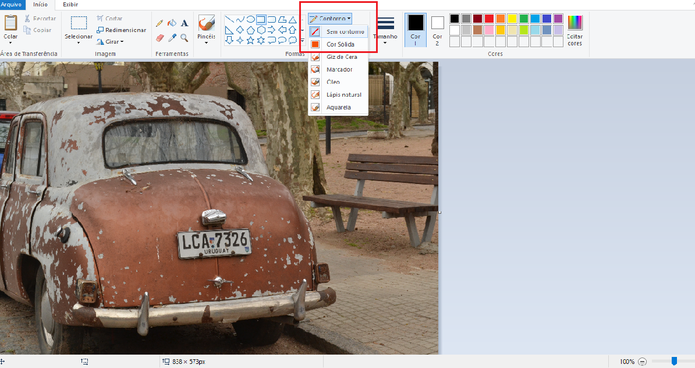The height and width of the screenshot is (368, 695).
Task: Choose Giz de Cera outline option
Action: 338,57
